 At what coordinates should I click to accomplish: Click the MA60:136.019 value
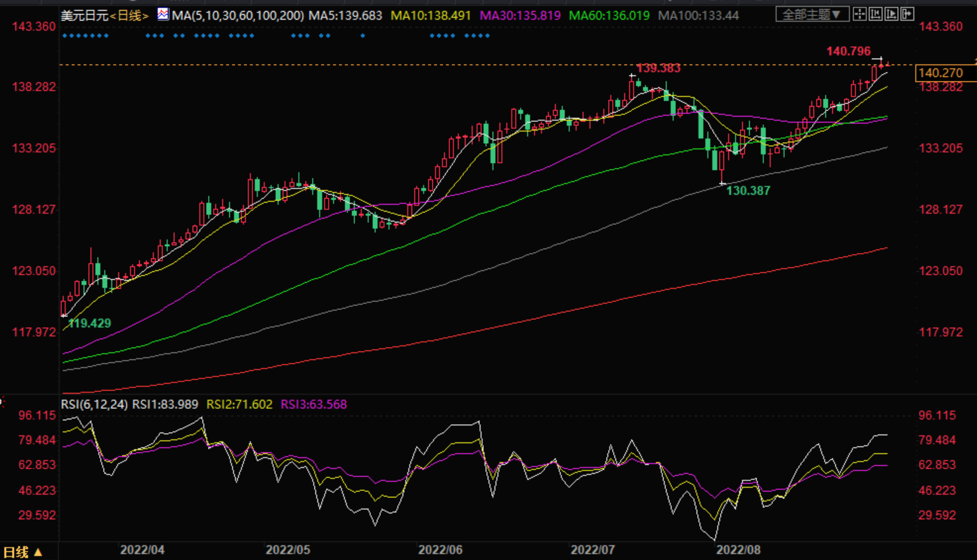tap(609, 15)
